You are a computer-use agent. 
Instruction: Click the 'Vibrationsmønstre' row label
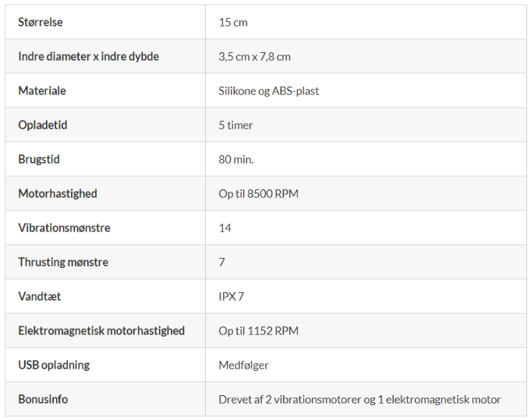pyautogui.click(x=64, y=228)
